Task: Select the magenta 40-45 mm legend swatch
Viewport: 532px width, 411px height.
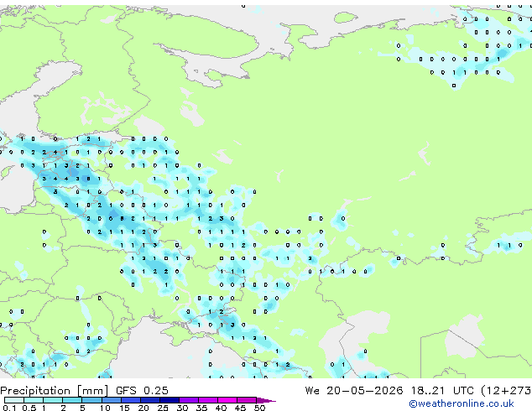Action: coord(227,400)
